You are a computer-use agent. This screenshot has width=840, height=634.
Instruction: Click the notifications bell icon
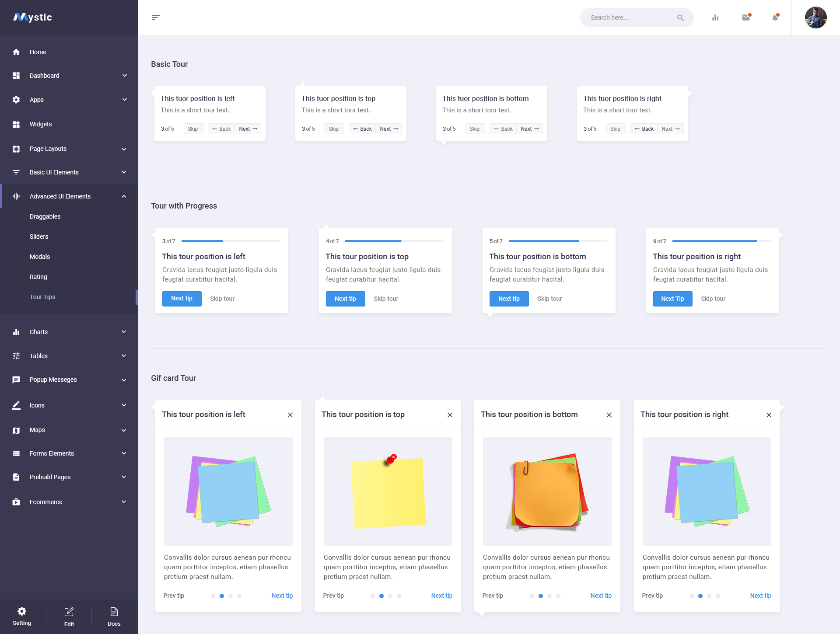775,17
